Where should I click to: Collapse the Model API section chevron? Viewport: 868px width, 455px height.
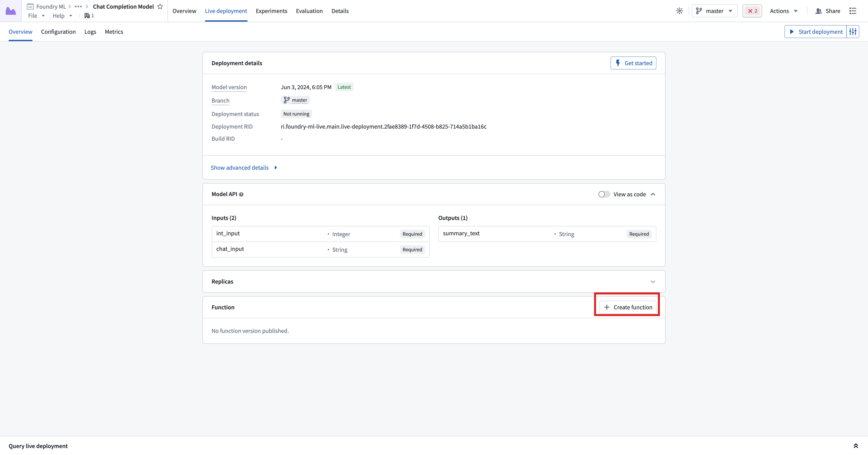point(653,194)
